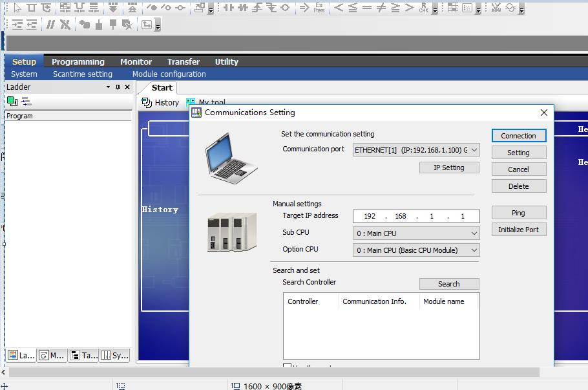Click the horizontal scrollbar at the bottom
Screen dimensions: 588x390
(271, 373)
